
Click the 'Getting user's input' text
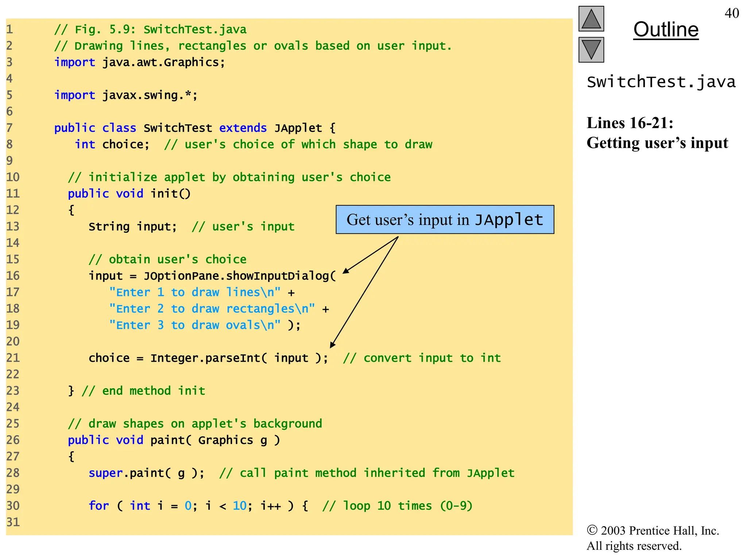click(657, 143)
